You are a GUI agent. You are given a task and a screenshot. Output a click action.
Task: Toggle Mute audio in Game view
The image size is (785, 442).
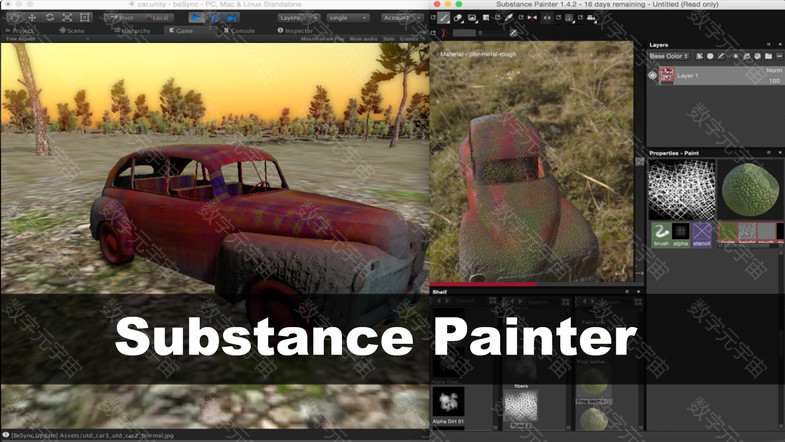(x=363, y=39)
